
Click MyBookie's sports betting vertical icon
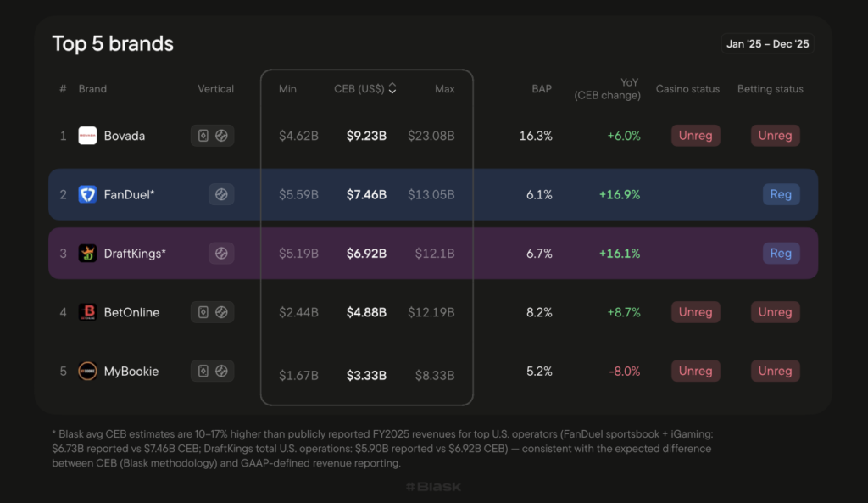[221, 371]
